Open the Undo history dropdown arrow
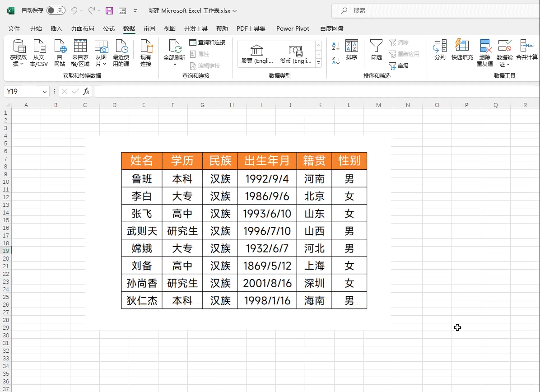This screenshot has height=392, width=540. [x=82, y=11]
